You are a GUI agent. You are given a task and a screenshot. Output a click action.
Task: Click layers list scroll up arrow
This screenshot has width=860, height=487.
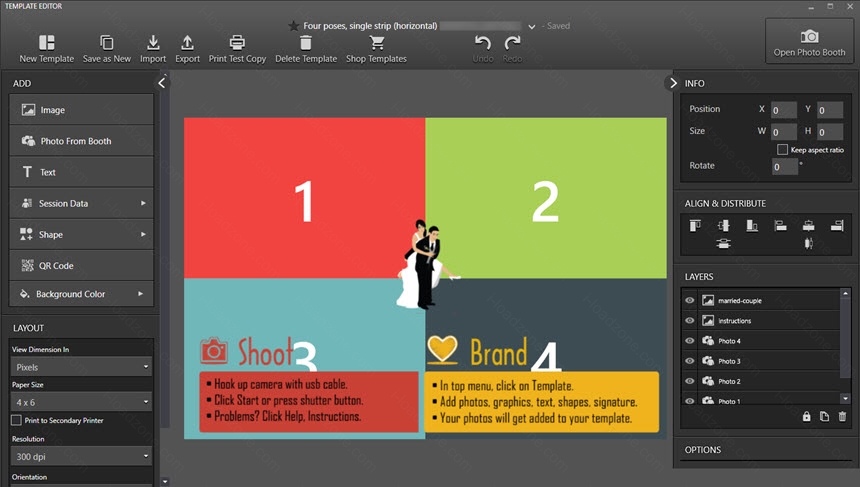point(845,293)
